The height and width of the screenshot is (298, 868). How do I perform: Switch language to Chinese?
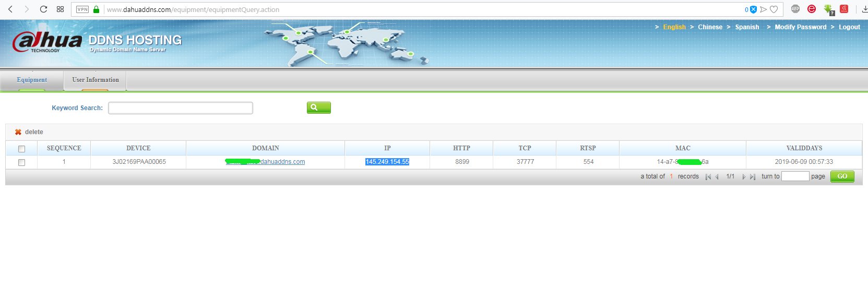pyautogui.click(x=710, y=27)
